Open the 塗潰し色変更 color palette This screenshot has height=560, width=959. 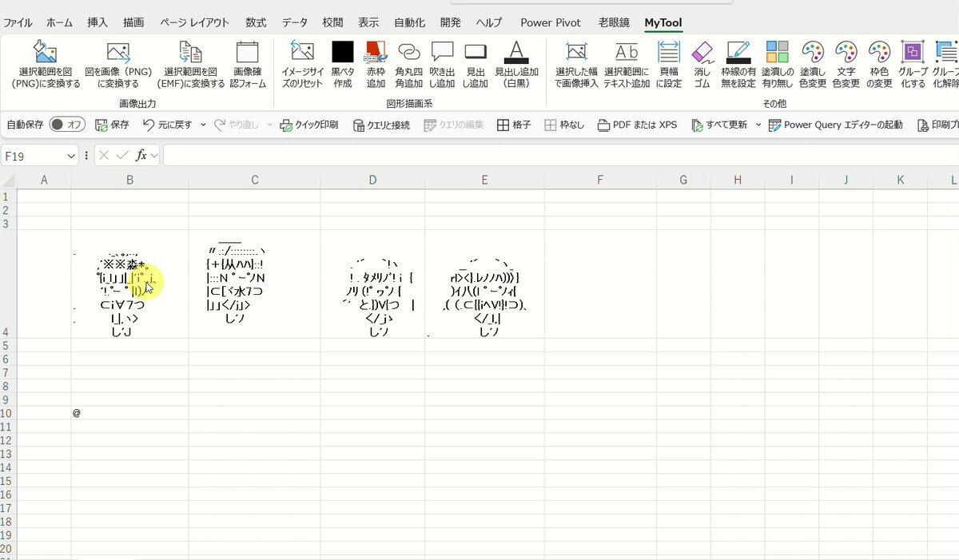(813, 54)
